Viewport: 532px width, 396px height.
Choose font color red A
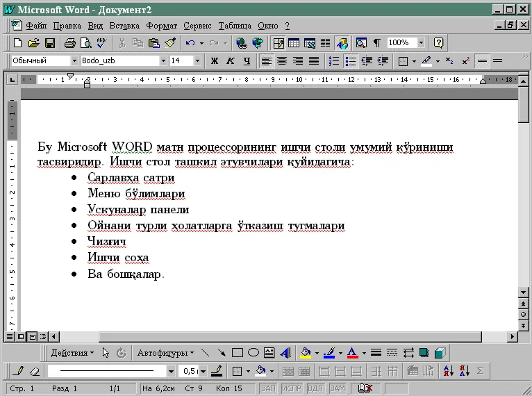(353, 353)
